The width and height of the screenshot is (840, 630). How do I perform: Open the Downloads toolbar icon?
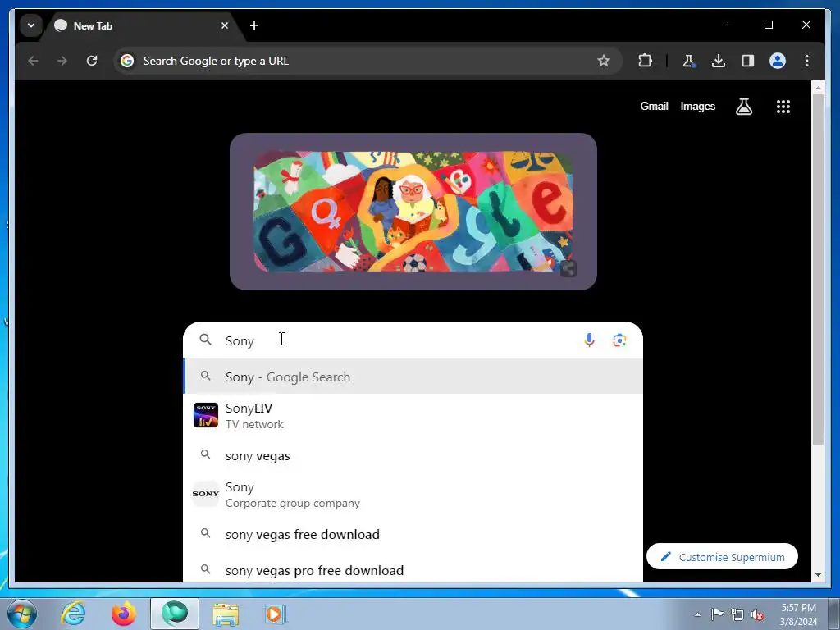pyautogui.click(x=719, y=61)
